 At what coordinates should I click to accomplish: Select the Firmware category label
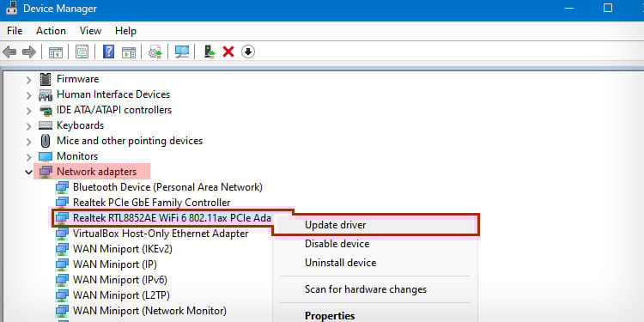77,79
